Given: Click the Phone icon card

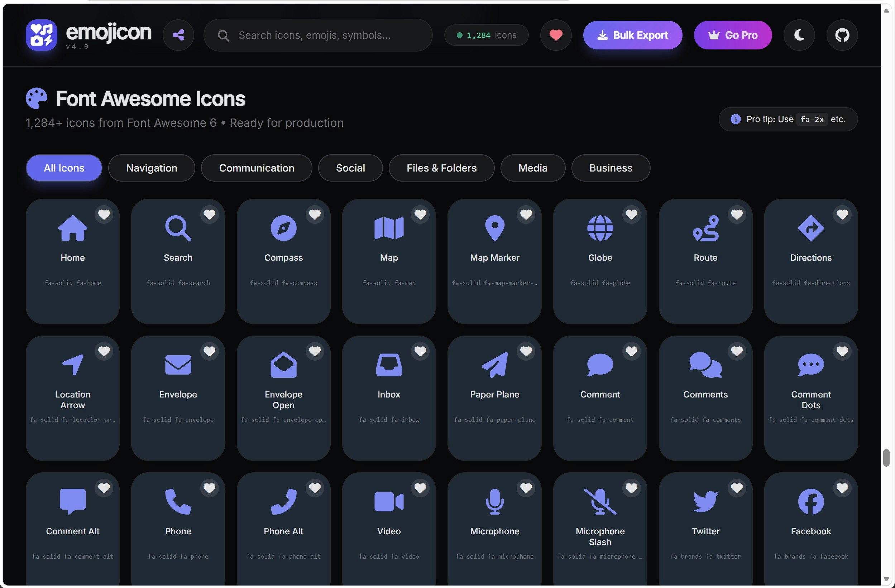Looking at the screenshot, I should tap(178, 528).
